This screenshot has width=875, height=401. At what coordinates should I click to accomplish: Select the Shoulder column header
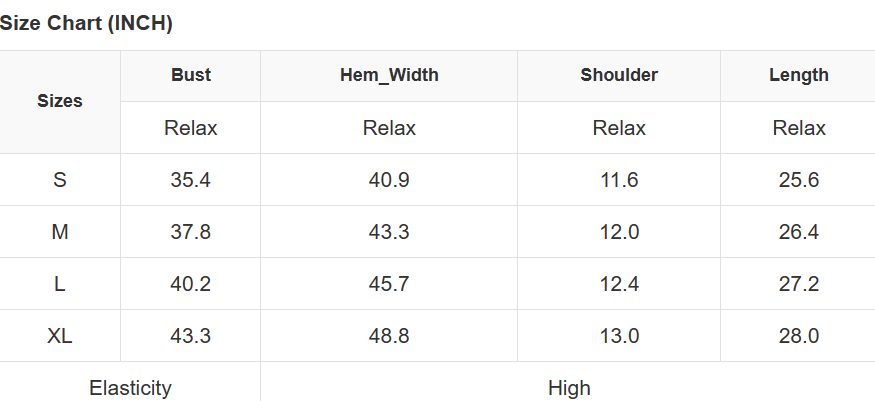point(619,75)
